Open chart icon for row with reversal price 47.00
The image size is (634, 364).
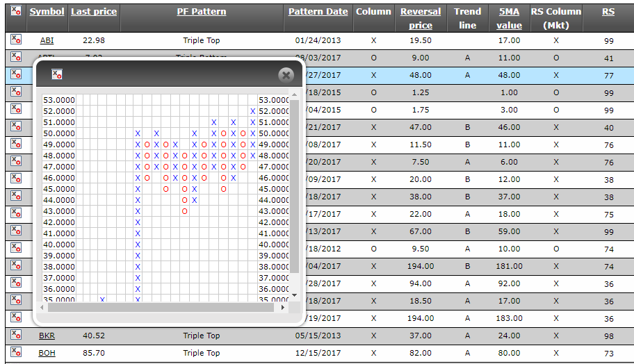point(16,126)
